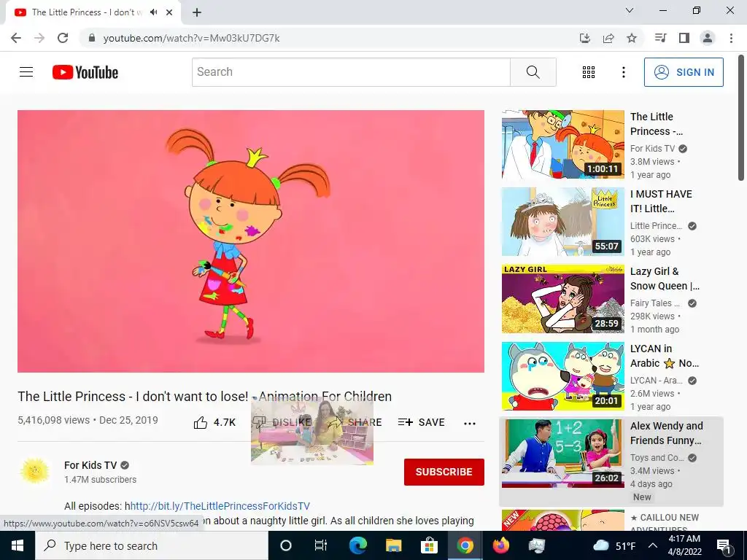Open weather 51°F widget
The height and width of the screenshot is (560, 747).
[x=614, y=545]
